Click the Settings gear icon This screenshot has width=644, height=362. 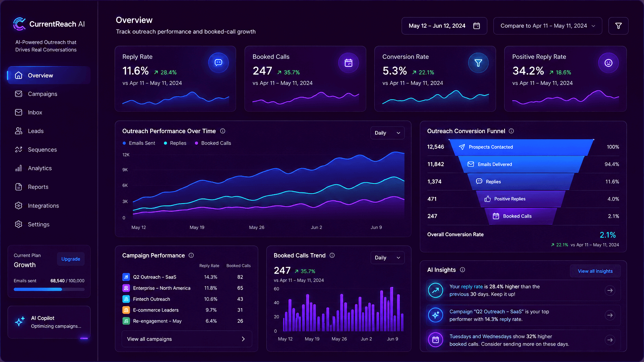(x=18, y=224)
